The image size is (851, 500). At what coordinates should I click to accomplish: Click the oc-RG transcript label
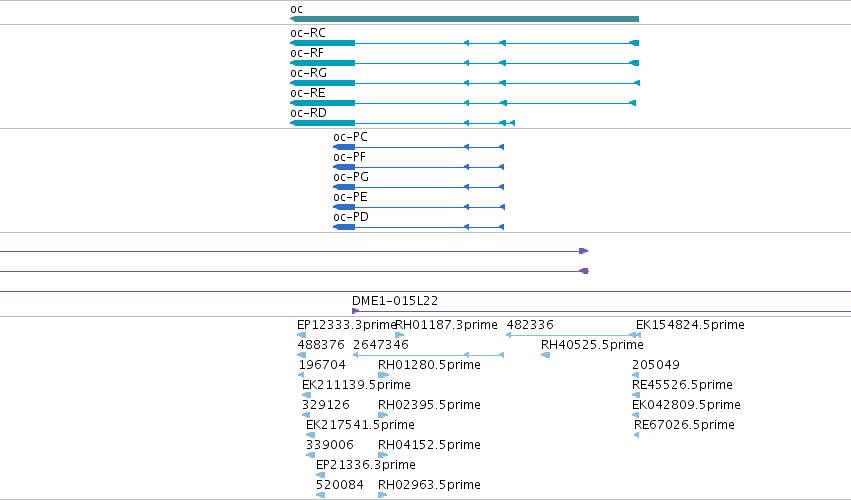click(308, 73)
